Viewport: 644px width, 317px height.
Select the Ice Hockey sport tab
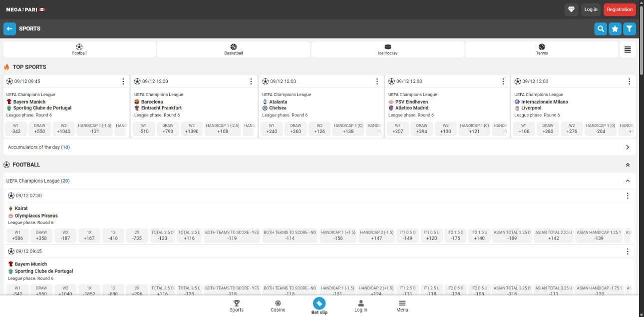387,49
